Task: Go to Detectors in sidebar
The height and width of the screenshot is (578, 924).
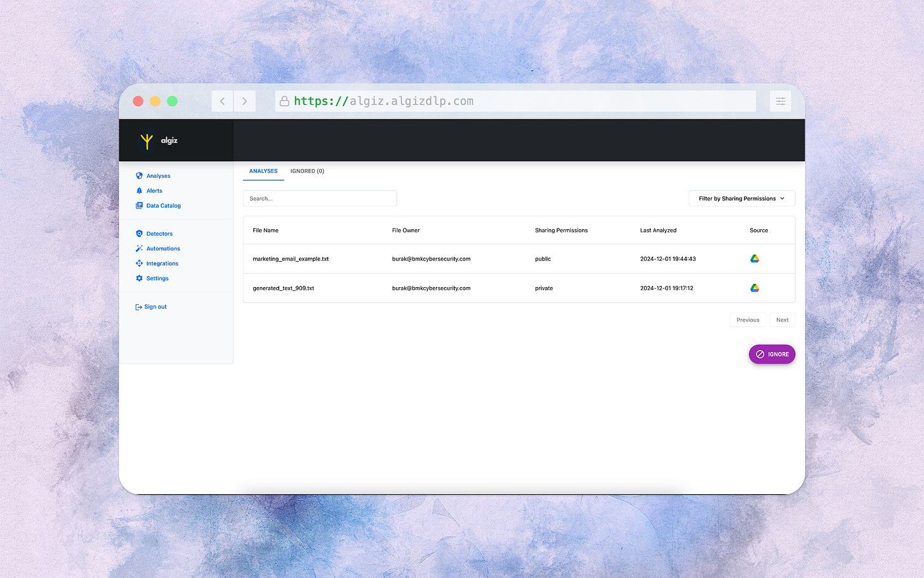Action: point(159,234)
